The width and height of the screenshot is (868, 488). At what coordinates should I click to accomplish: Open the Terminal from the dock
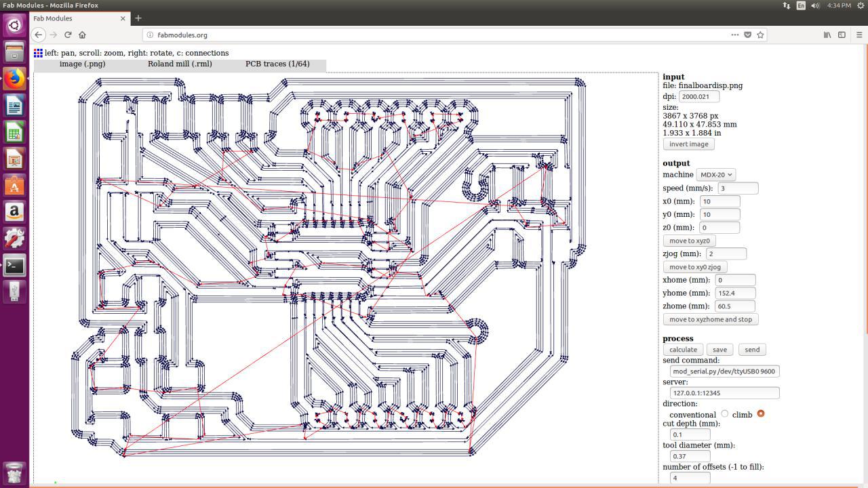click(14, 266)
